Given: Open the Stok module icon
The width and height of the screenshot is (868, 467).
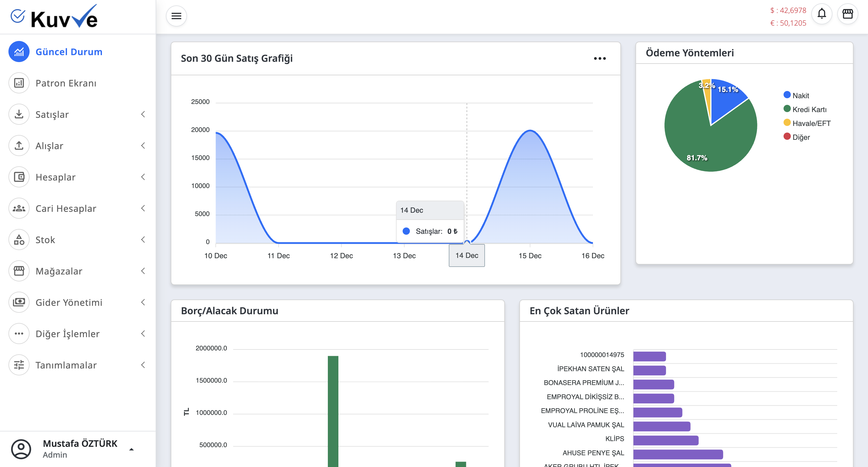Looking at the screenshot, I should pos(19,240).
